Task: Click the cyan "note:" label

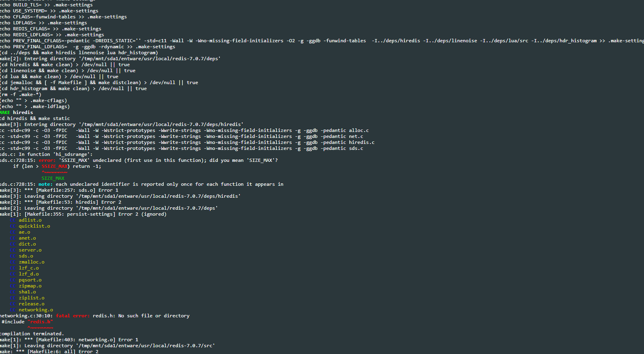Action: tap(45, 184)
